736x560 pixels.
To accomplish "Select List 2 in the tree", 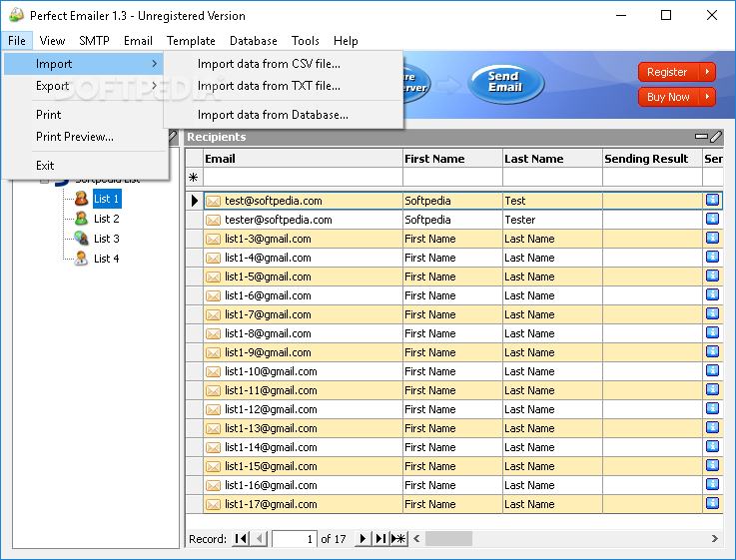I will (x=107, y=219).
